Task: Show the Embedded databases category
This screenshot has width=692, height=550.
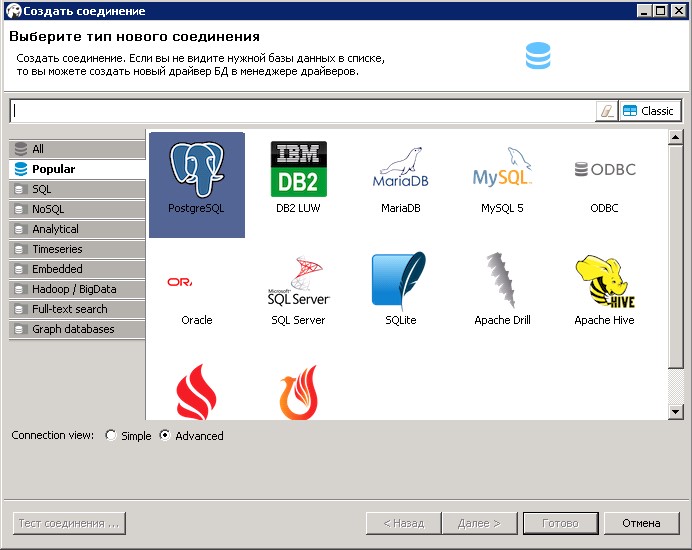Action: click(77, 269)
